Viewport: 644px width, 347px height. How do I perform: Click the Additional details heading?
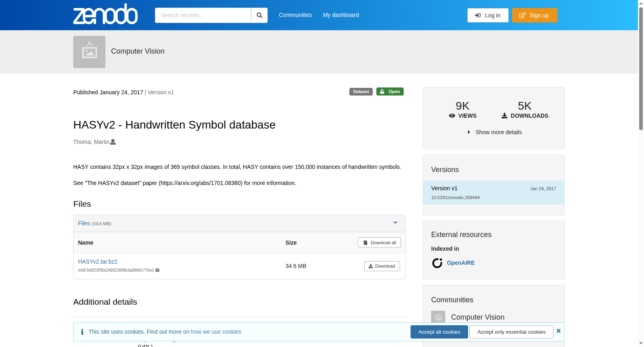point(105,302)
